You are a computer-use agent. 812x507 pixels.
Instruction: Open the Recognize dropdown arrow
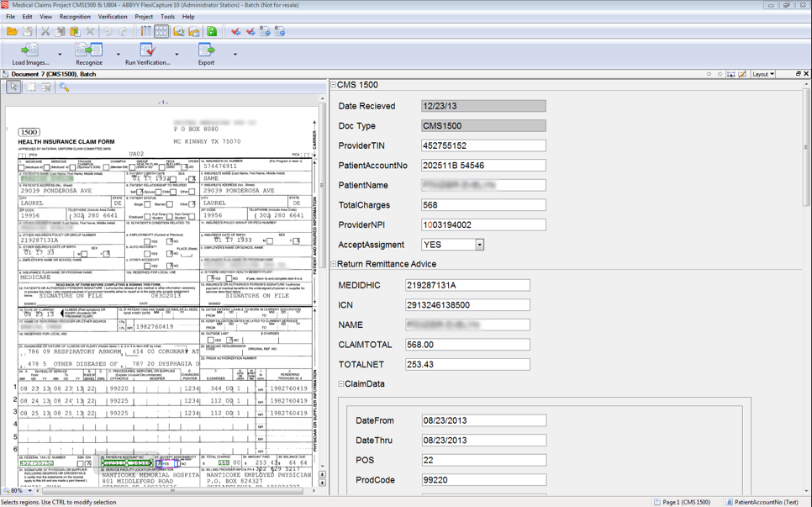119,55
